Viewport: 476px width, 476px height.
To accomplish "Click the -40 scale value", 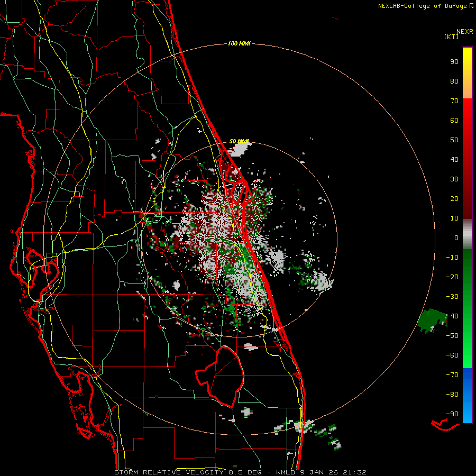I will pyautogui.click(x=452, y=316).
